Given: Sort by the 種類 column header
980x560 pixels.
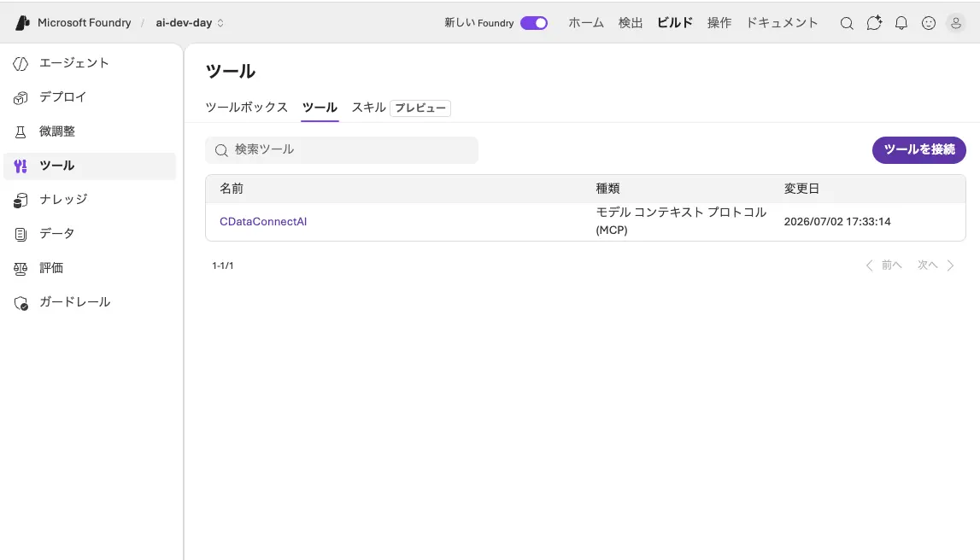Looking at the screenshot, I should tap(607, 189).
